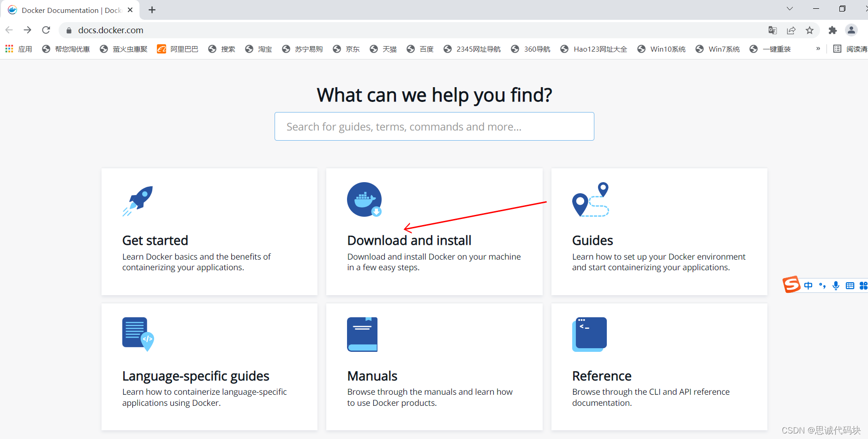Image resolution: width=868 pixels, height=439 pixels.
Task: Click the translate page icon in address bar
Action: tap(772, 30)
